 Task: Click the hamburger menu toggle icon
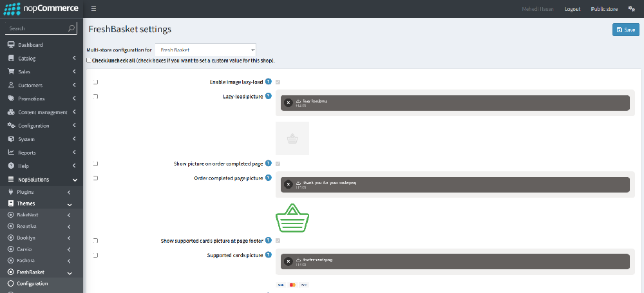93,9
